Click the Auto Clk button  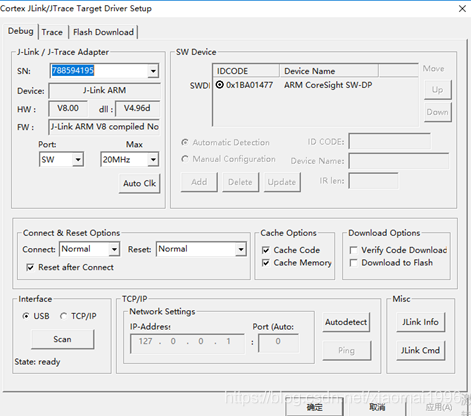[139, 183]
